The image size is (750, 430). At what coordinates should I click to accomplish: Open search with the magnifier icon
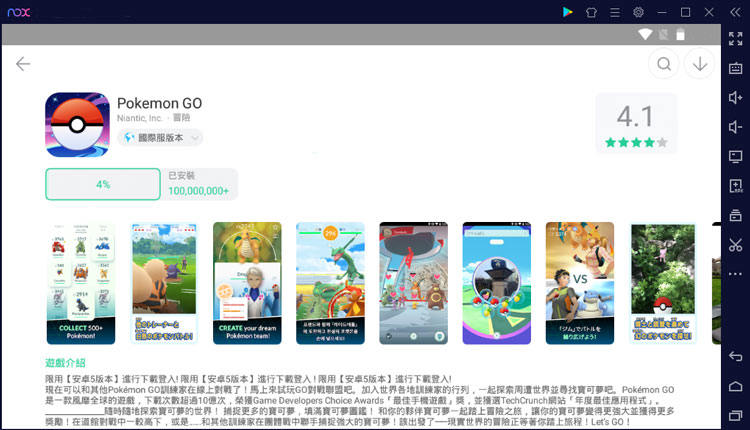point(664,64)
